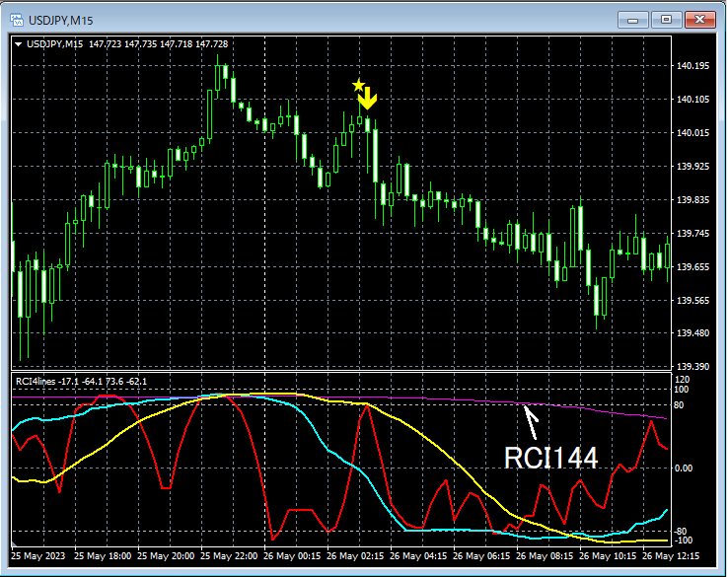
Task: Minimize the USDJPY,M15 chart window
Action: 633,20
